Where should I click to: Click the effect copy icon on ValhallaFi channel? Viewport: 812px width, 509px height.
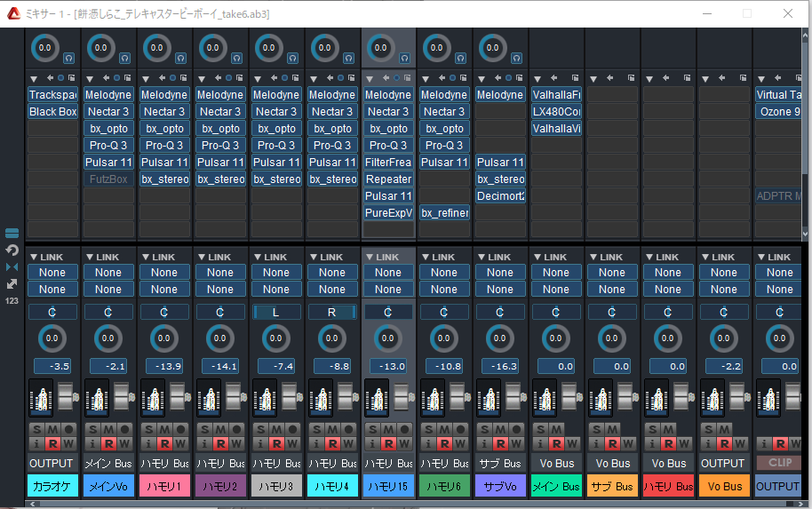(575, 77)
